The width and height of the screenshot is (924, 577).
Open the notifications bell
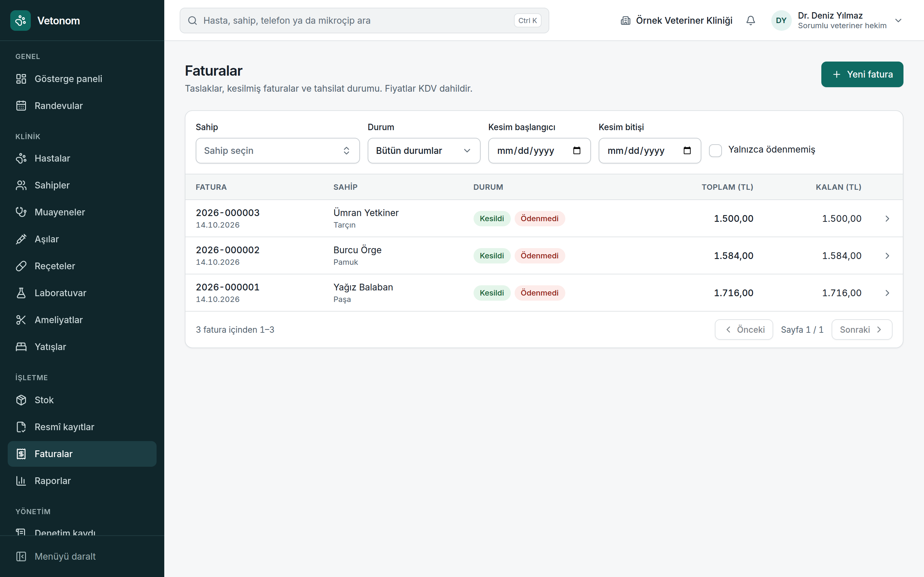(750, 21)
